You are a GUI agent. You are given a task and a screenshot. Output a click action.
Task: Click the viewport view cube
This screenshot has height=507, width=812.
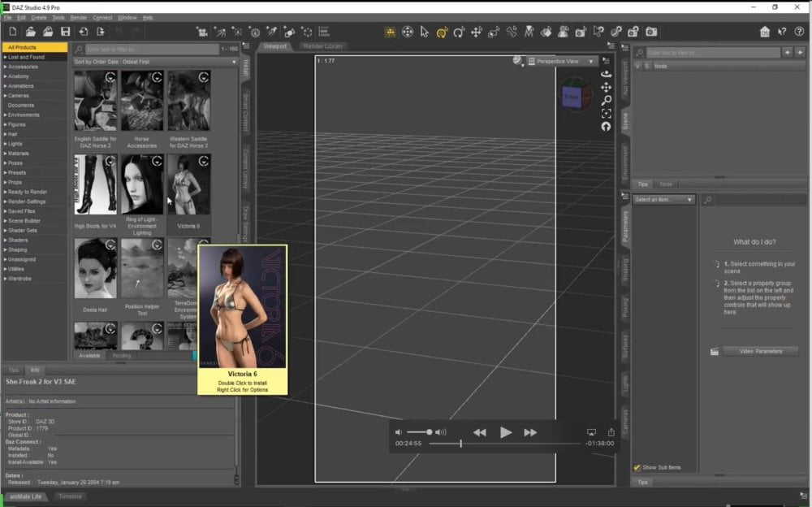tap(574, 97)
